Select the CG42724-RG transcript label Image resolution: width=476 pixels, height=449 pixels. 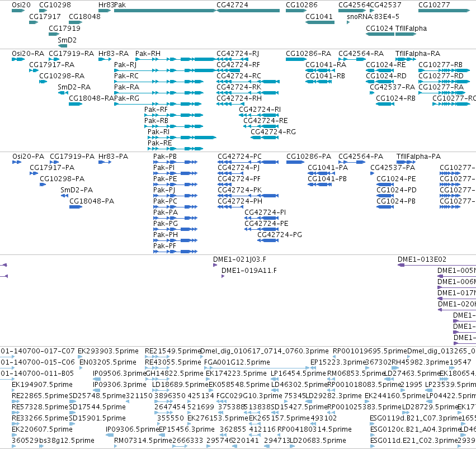273,131
